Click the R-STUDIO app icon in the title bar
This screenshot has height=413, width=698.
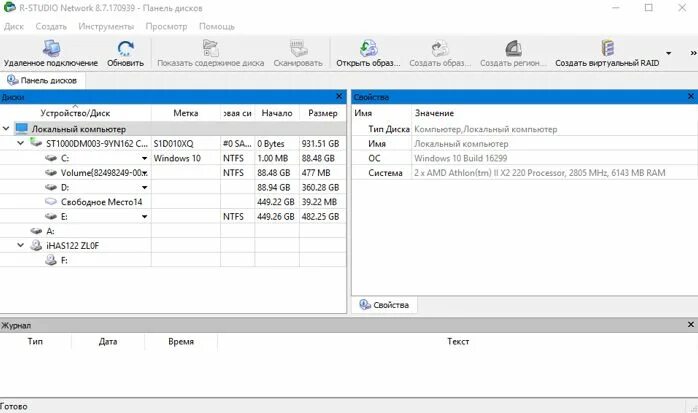click(x=8, y=8)
